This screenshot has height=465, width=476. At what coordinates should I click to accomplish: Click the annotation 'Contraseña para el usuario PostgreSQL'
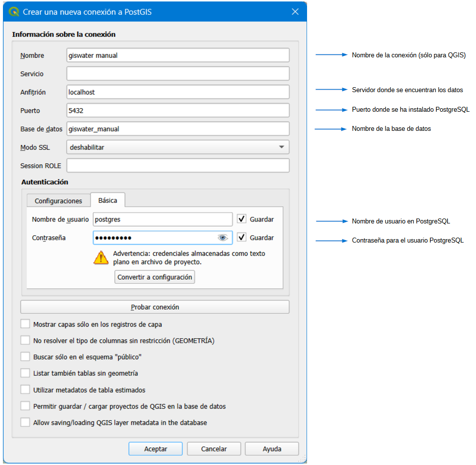click(x=408, y=240)
